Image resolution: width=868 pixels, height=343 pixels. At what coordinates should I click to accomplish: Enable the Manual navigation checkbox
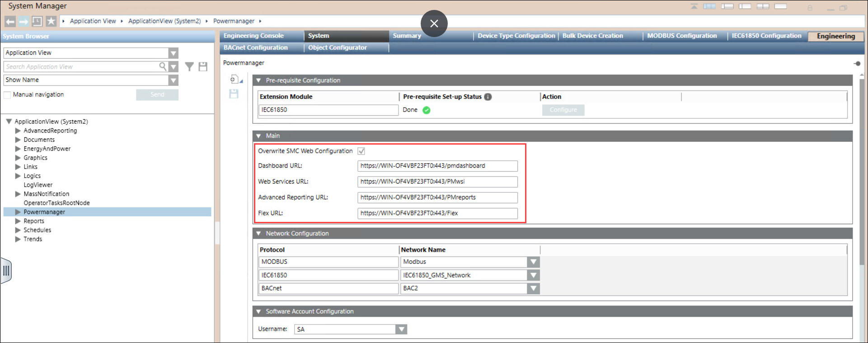[x=7, y=95]
